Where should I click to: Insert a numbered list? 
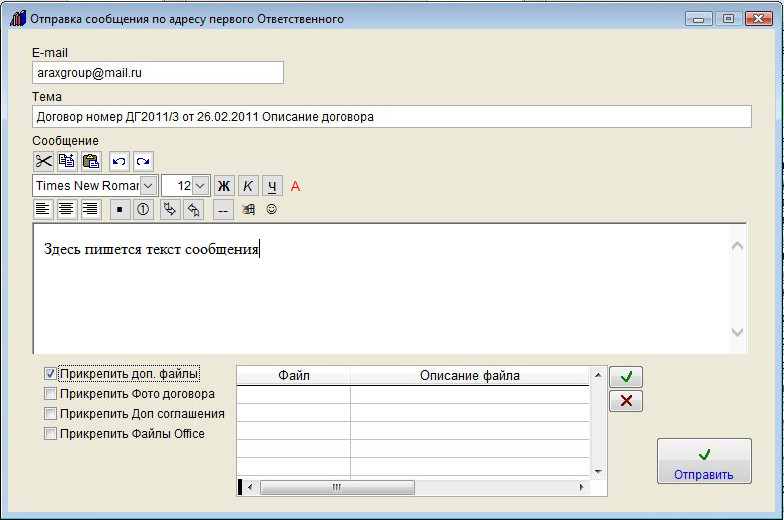(143, 210)
